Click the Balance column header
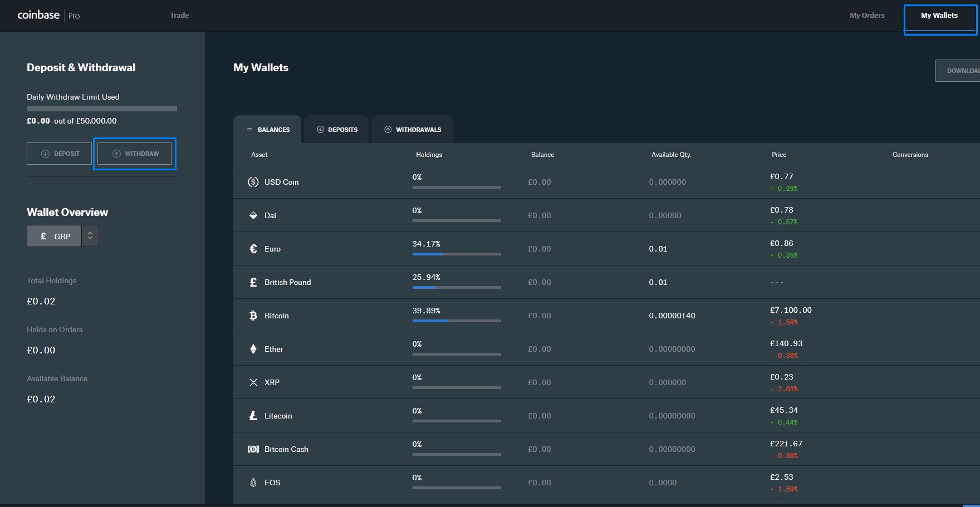Viewport: 980px width, 507px height. click(542, 155)
